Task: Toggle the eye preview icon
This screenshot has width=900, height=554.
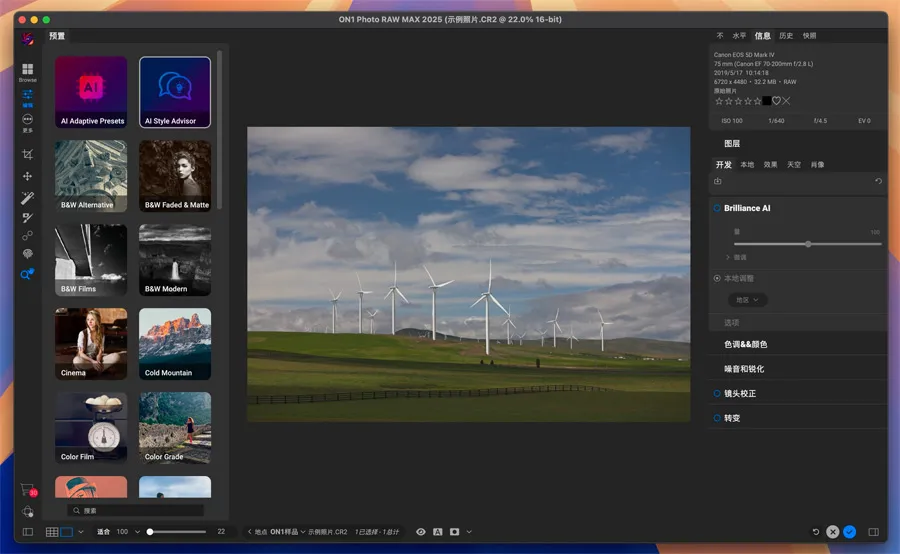Action: point(421,532)
